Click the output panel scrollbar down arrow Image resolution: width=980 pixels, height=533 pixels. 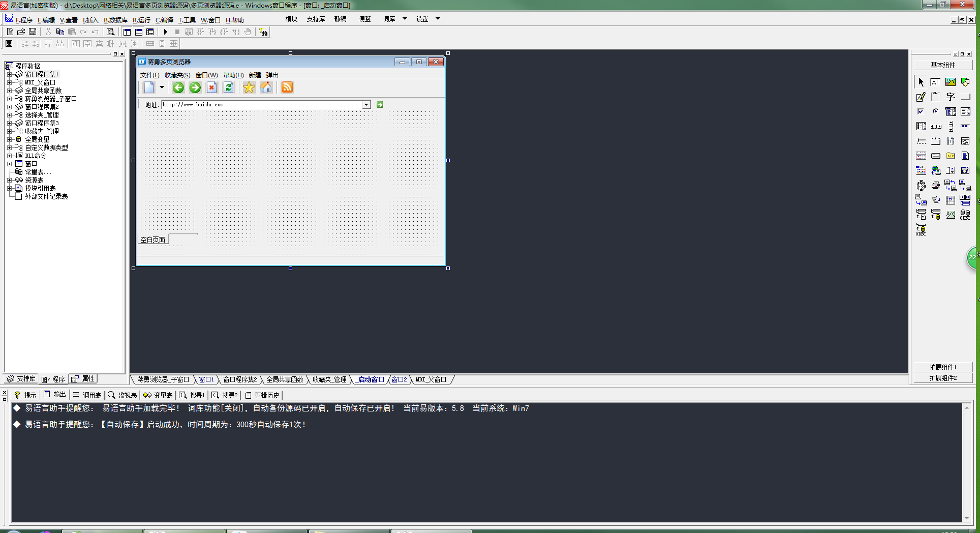coord(966,519)
